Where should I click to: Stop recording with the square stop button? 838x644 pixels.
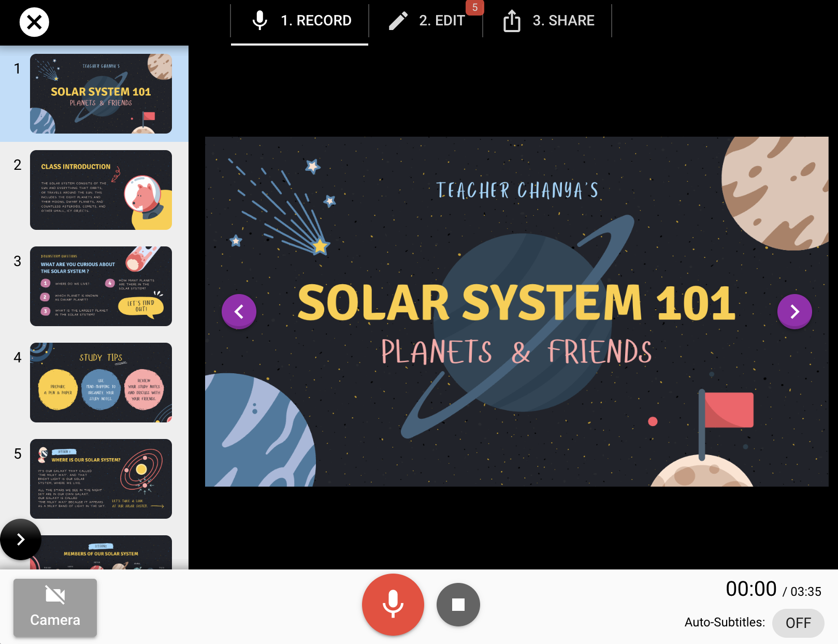[458, 604]
